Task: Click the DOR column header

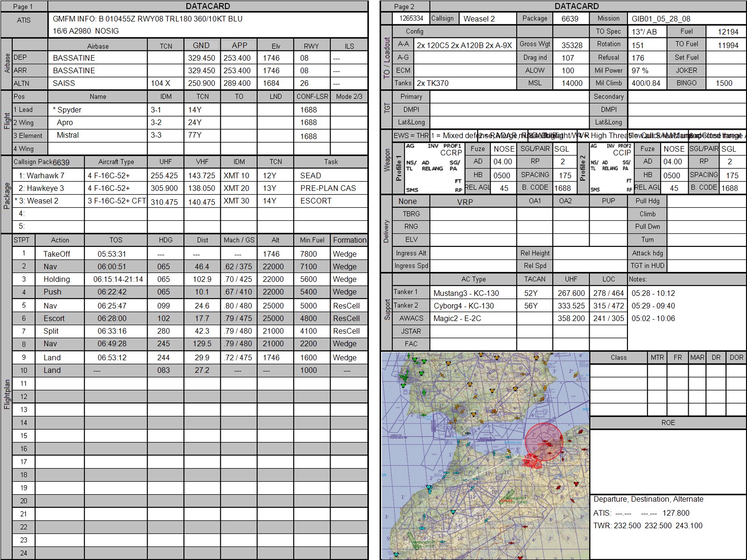Action: point(736,357)
